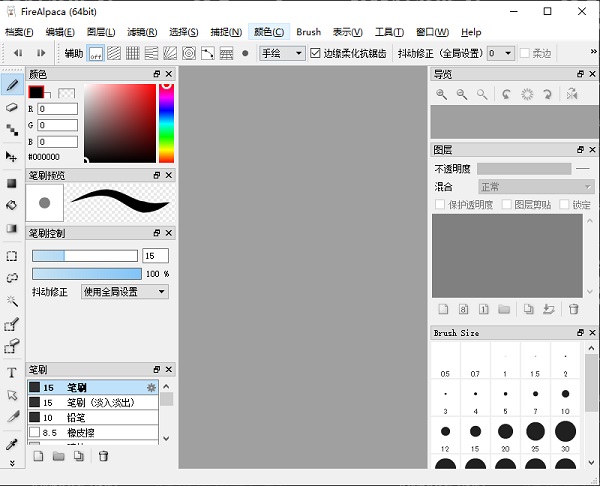This screenshot has width=600, height=486.
Task: Open the Brush menu
Action: coord(309,32)
